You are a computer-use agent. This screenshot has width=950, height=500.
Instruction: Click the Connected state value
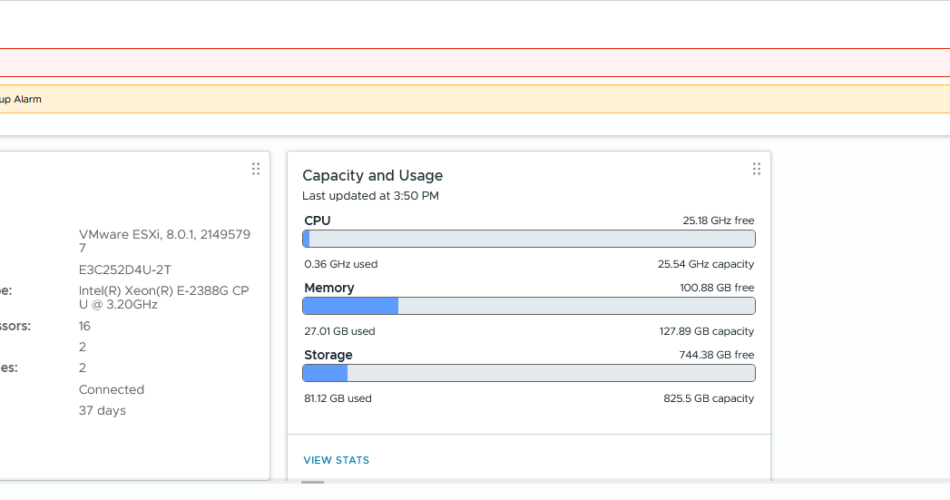click(111, 390)
